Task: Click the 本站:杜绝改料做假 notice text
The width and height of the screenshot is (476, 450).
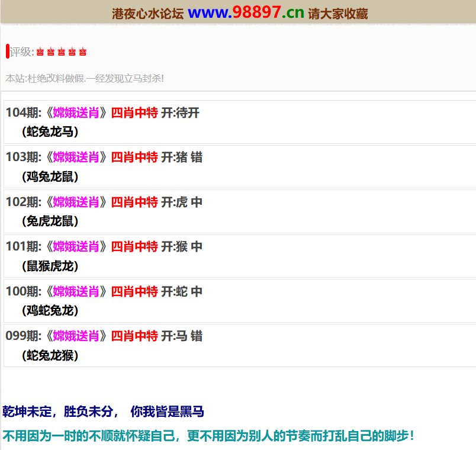Action: point(85,78)
